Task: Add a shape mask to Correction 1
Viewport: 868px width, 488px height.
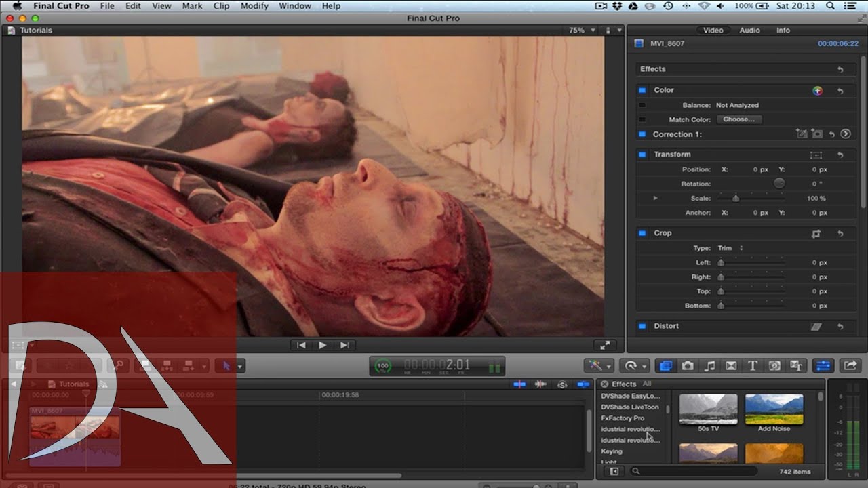Action: pyautogui.click(x=817, y=134)
